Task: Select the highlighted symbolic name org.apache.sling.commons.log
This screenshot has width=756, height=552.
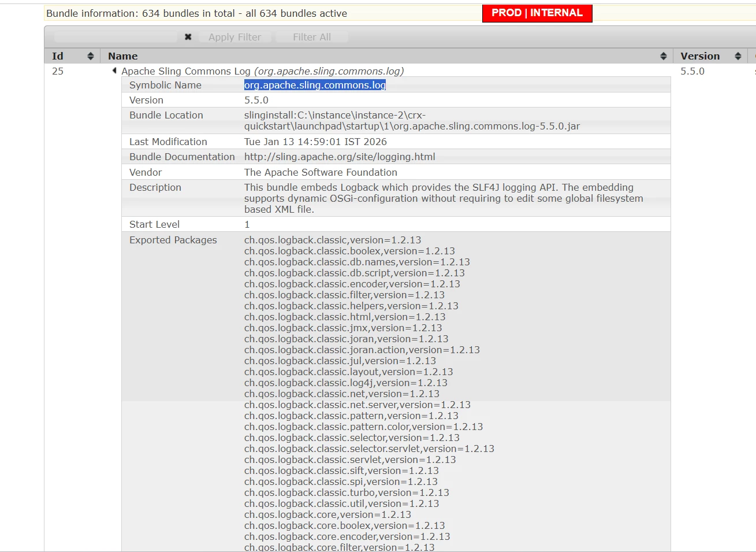Action: point(315,85)
